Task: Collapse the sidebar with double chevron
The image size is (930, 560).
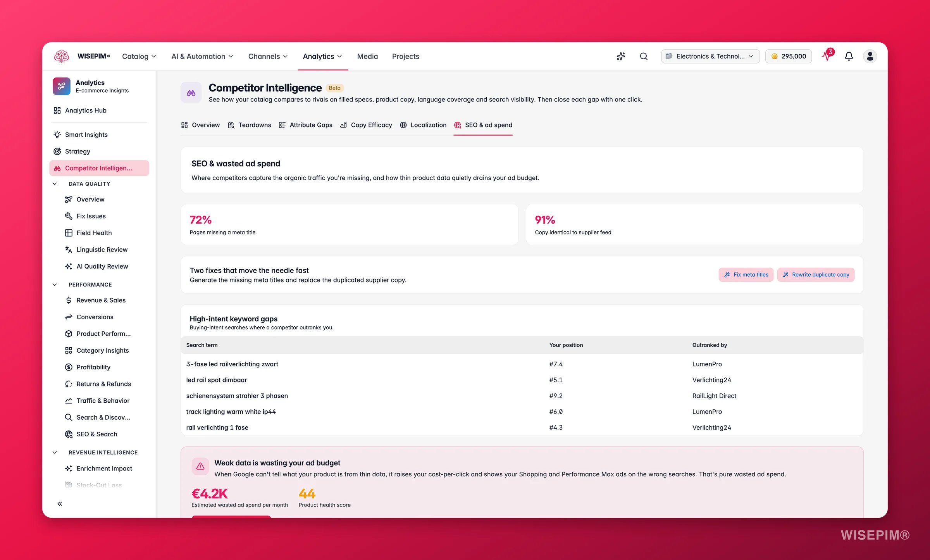Action: coord(60,503)
